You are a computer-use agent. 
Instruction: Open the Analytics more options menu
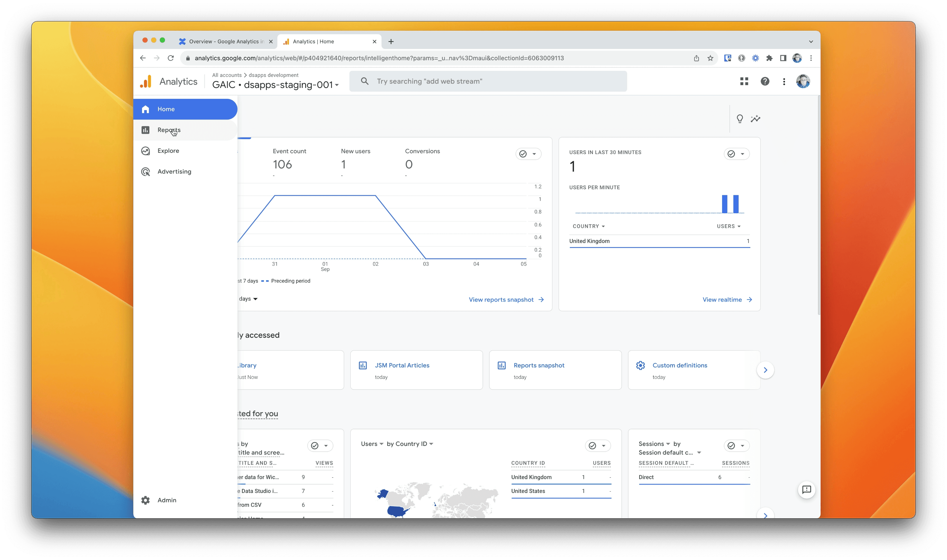point(784,81)
